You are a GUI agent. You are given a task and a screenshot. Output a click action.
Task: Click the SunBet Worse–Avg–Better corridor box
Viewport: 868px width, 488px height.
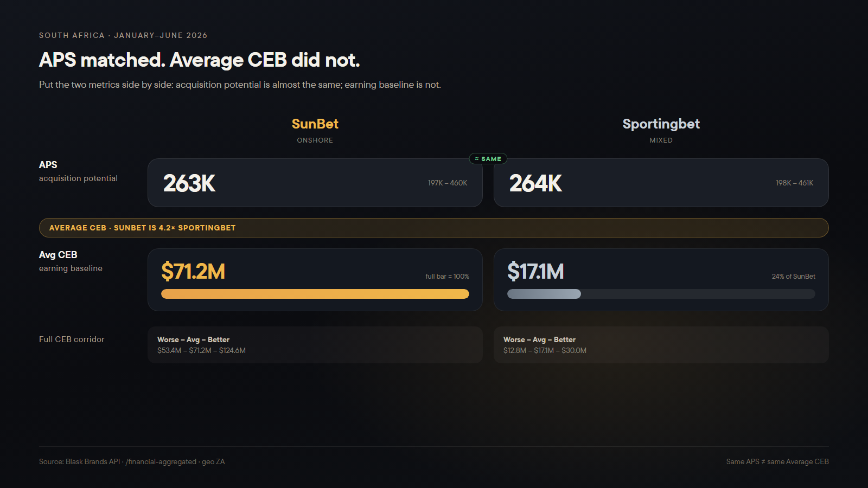pyautogui.click(x=315, y=345)
